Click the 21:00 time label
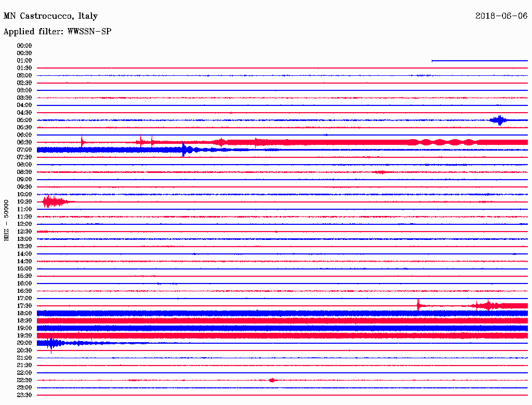 point(24,358)
